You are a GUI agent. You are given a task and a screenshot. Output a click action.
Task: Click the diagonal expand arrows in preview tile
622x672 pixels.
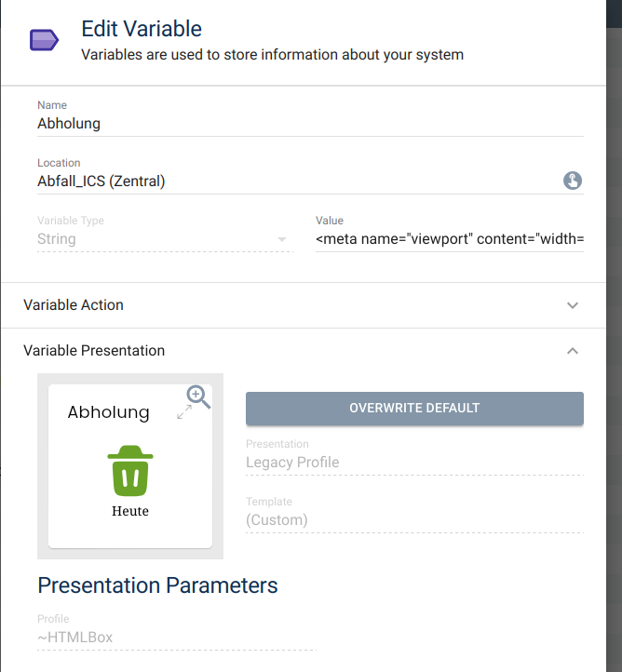click(184, 412)
